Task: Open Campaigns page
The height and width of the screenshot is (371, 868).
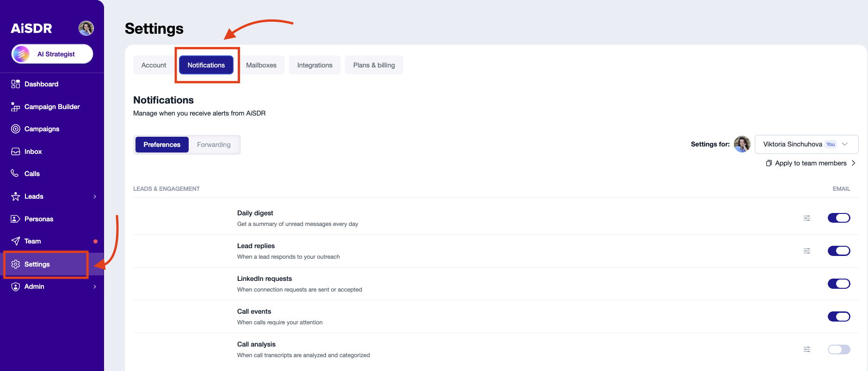Action: click(x=42, y=129)
